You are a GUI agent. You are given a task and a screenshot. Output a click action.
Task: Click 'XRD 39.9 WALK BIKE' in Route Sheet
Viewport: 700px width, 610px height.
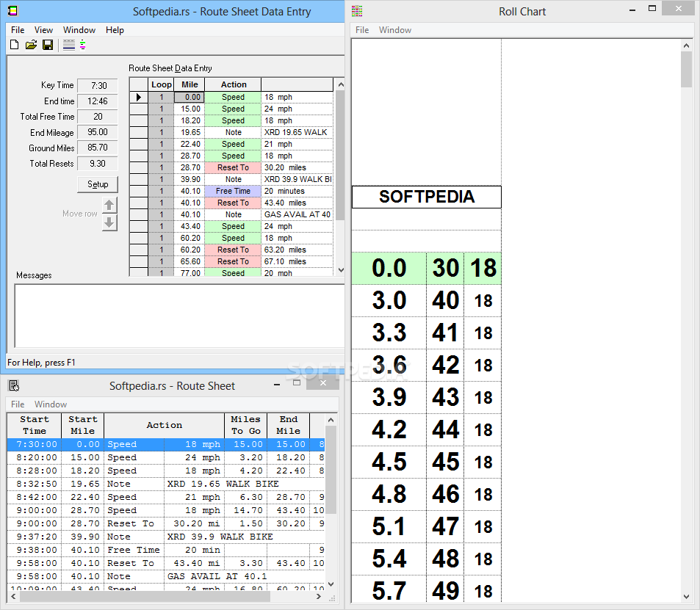(220, 537)
